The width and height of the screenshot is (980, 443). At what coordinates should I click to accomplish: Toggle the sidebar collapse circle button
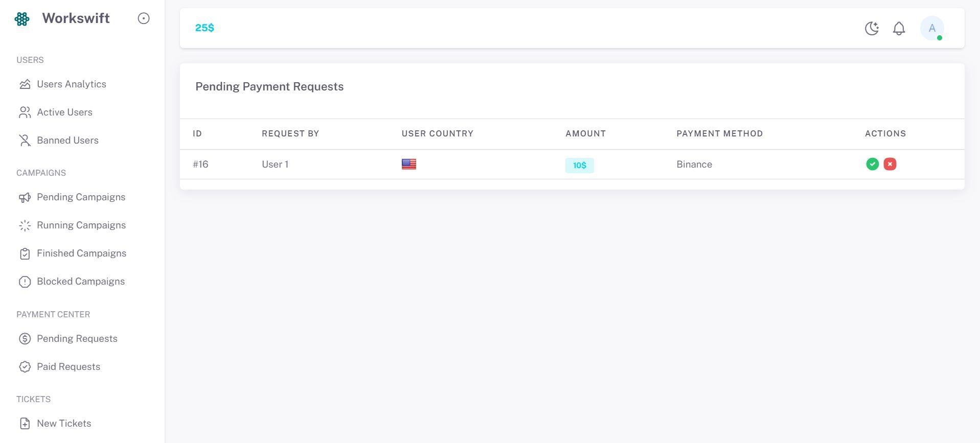click(144, 18)
